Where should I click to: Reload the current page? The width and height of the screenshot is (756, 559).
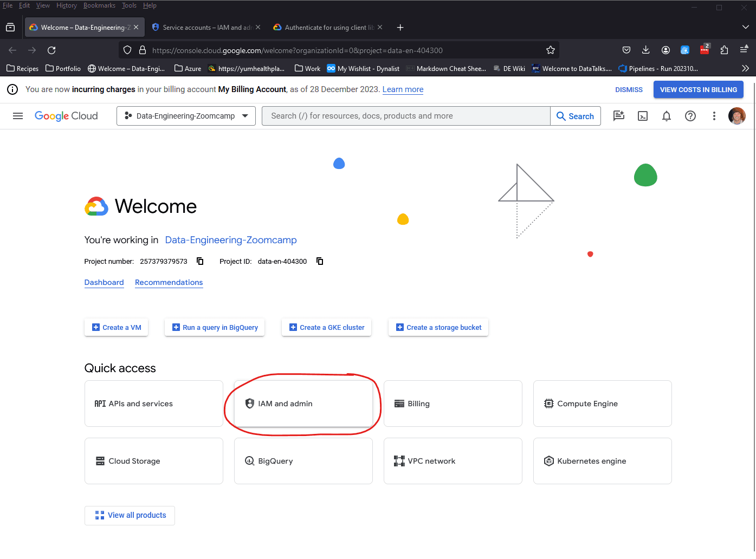[51, 50]
